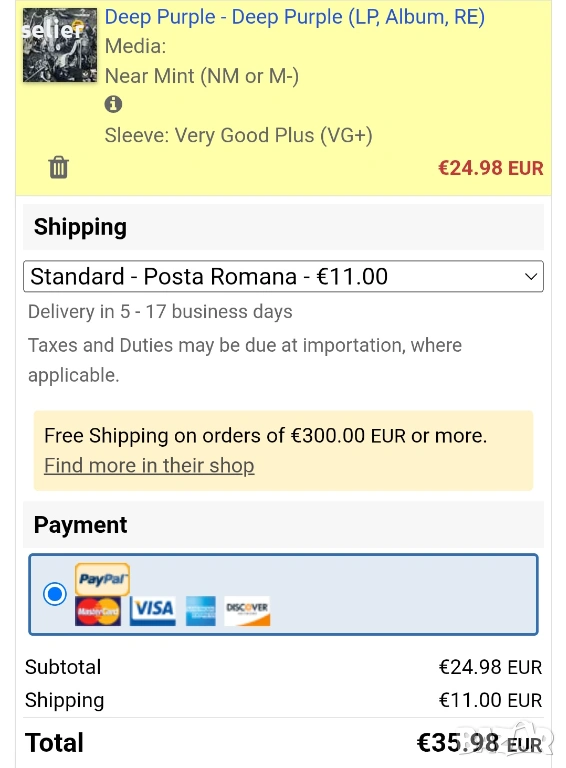This screenshot has height=768, width=566.
Task: Click the Shipping €11.00 EUR summary row
Action: point(283,700)
